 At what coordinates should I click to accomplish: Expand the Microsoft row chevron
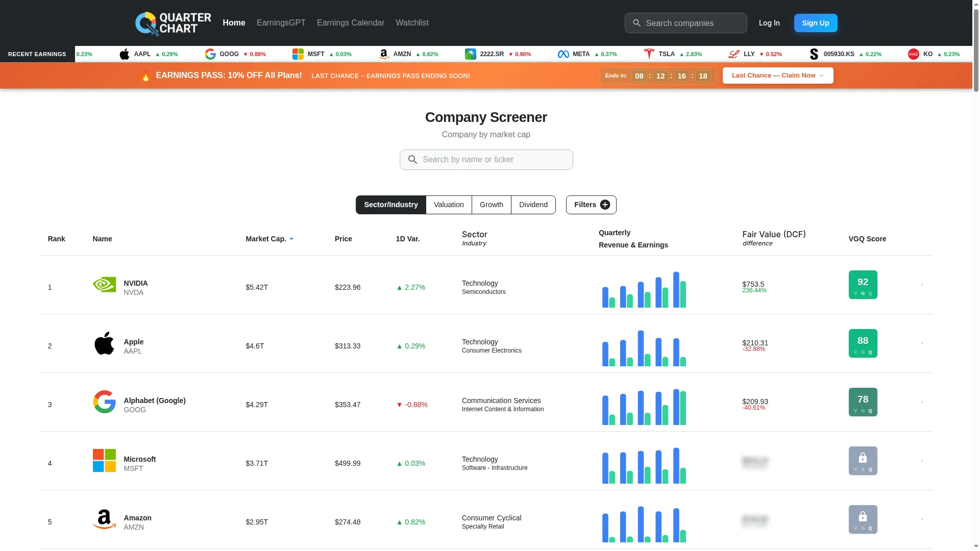(922, 461)
